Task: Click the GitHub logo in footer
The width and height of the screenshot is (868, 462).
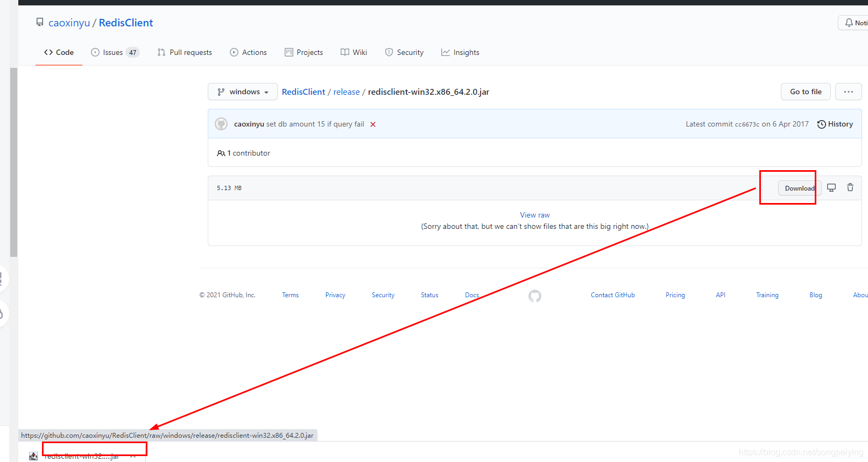Action: 535,296
